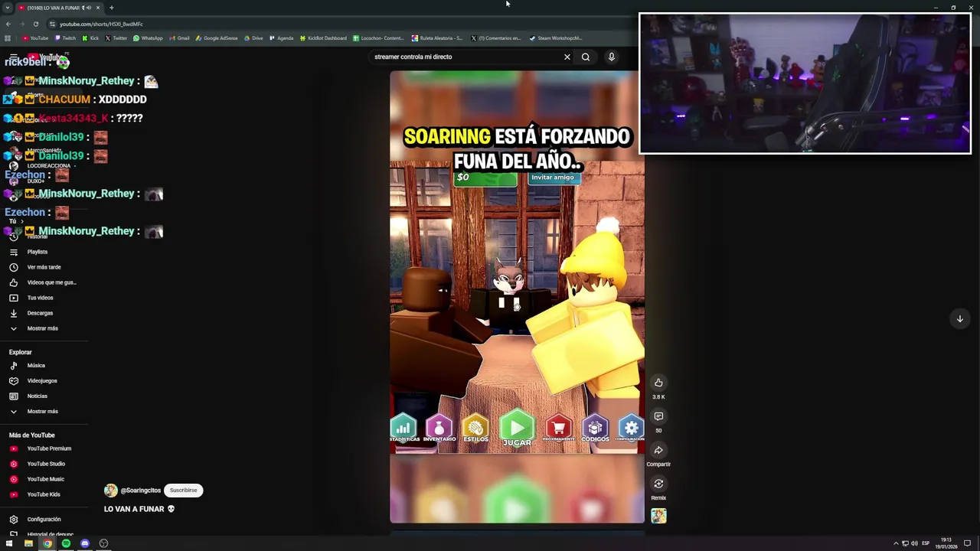Open the Steam Workshop bookmark
Viewport: 980px width, 551px height.
tap(555, 38)
